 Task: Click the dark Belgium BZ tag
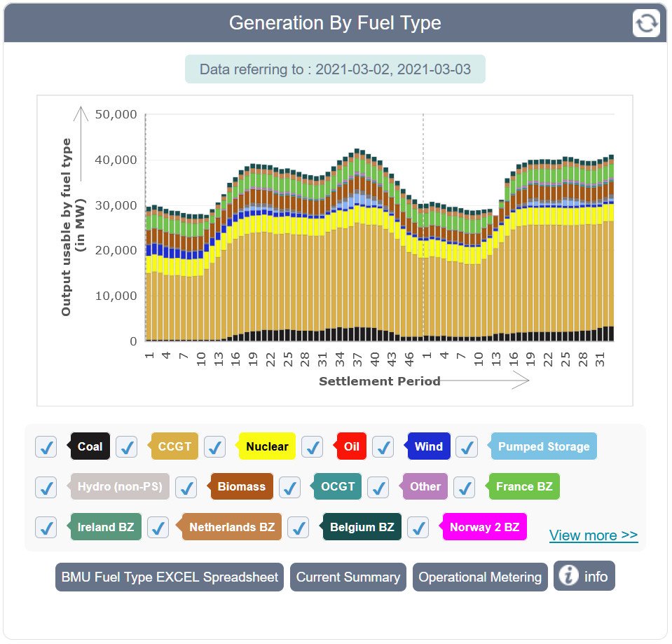[x=362, y=527]
